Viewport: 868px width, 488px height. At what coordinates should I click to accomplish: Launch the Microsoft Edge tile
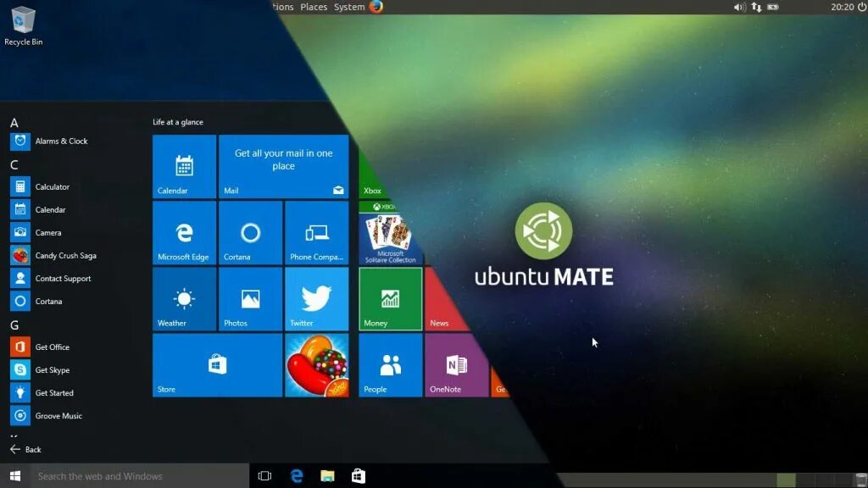[184, 233]
